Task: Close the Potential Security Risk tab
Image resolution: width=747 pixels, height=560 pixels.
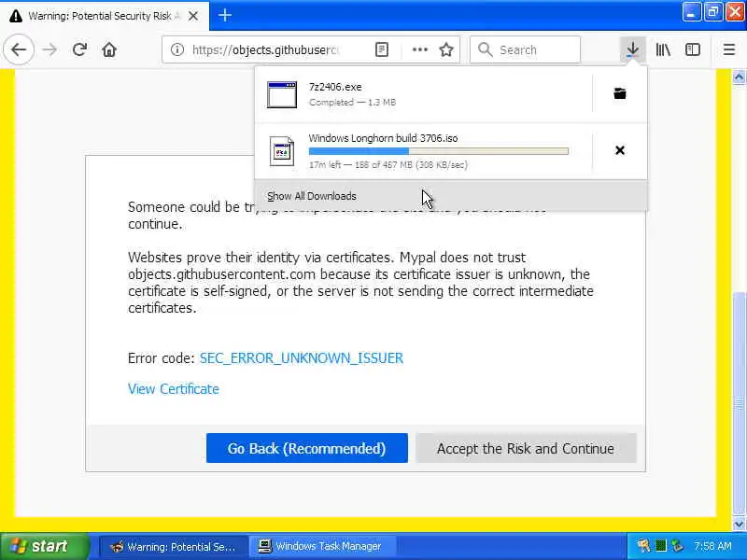Action: tap(193, 16)
